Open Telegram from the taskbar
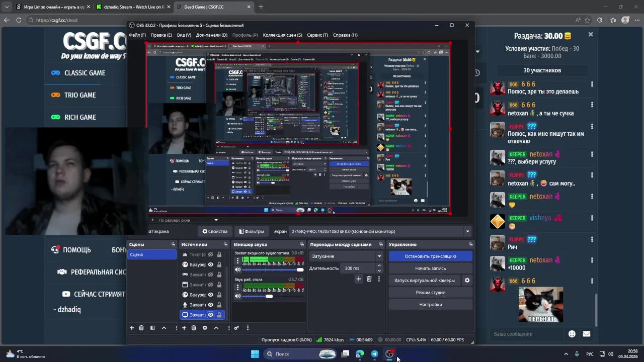Viewport: 644px width, 362px height. tap(375, 354)
